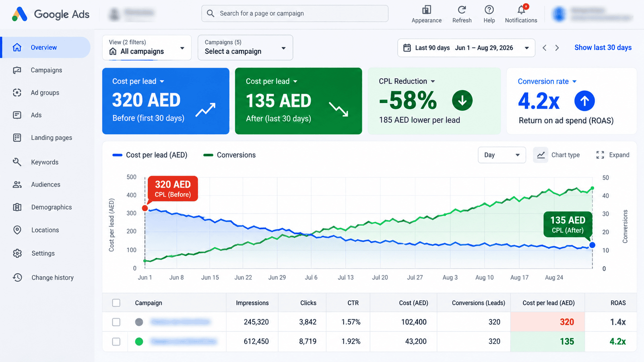
Task: Click the Locations pin icon
Action: (x=17, y=230)
